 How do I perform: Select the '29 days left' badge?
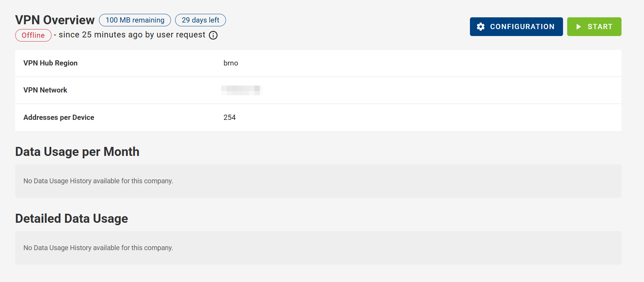200,20
